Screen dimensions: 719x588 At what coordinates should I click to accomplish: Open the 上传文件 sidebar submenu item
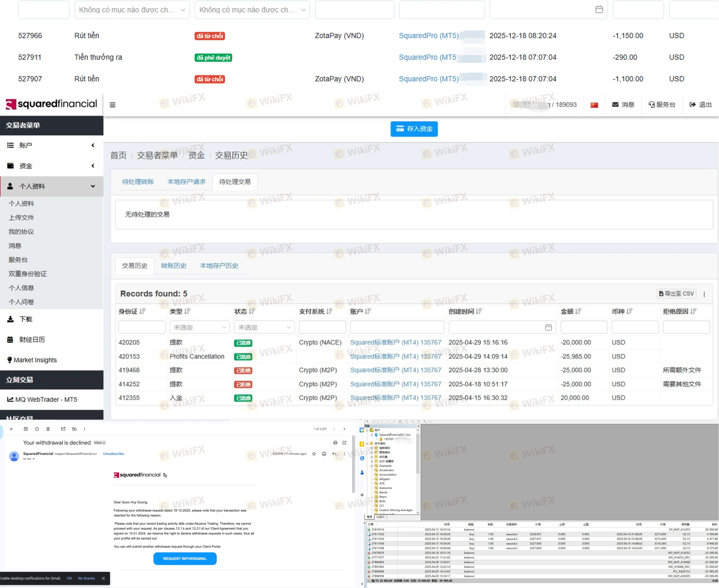coord(21,218)
